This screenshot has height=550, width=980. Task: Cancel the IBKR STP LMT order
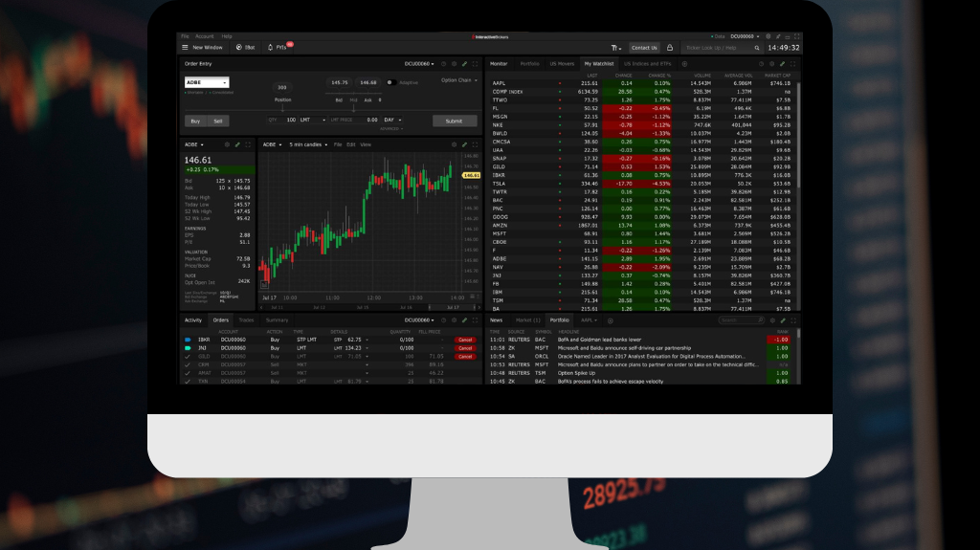click(x=465, y=340)
